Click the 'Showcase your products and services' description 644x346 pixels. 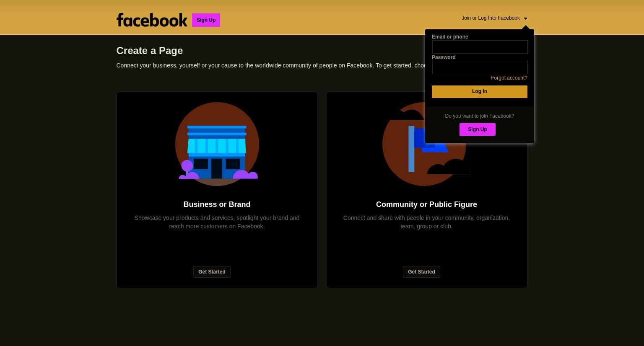(x=217, y=222)
